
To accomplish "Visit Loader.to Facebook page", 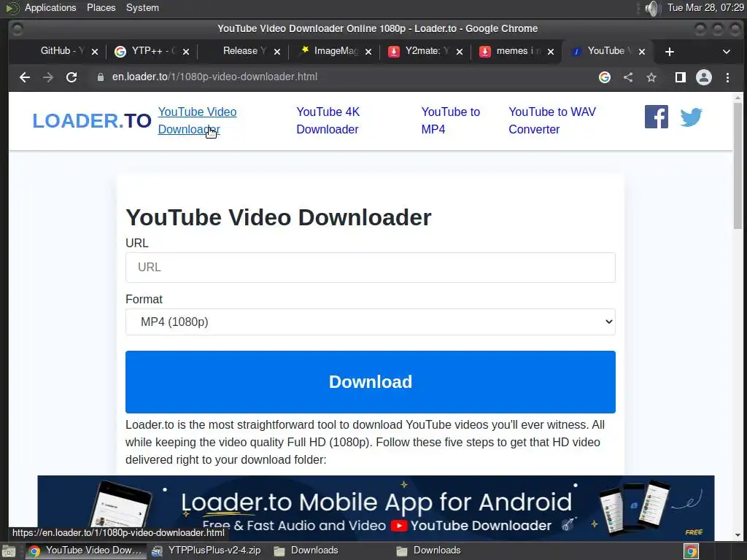I will (x=657, y=117).
